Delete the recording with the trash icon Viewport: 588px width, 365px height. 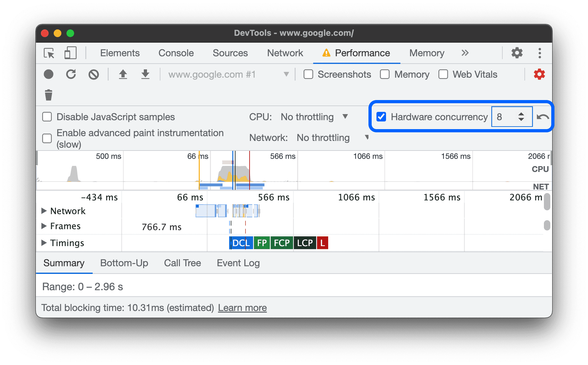[48, 95]
